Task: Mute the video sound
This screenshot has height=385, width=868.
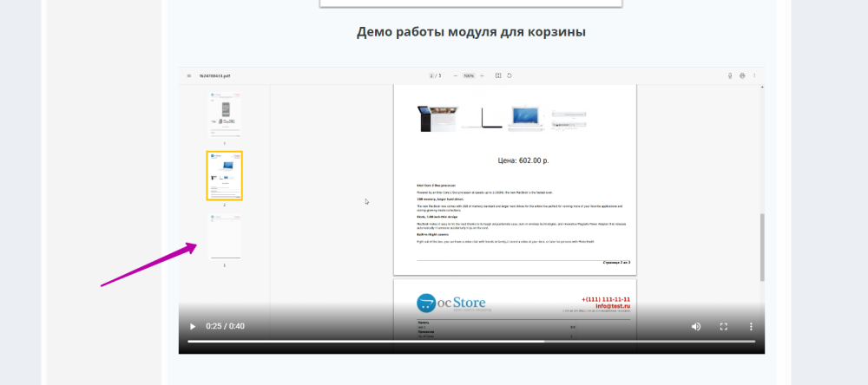Action: coord(696,326)
